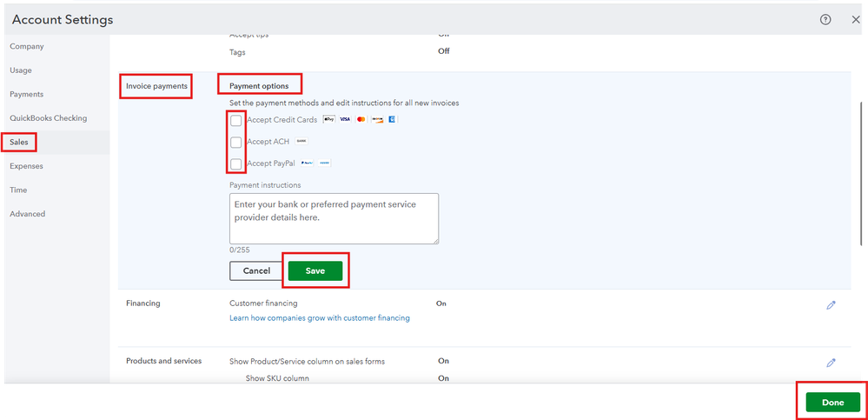Tick the Accept PayPal checkbox
This screenshot has width=868, height=420.
(235, 163)
